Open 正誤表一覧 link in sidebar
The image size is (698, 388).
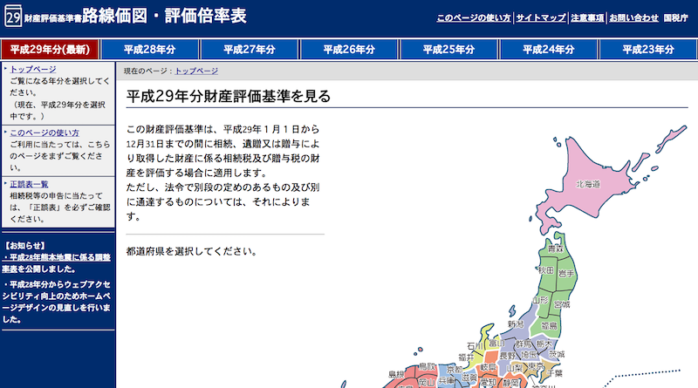29,184
